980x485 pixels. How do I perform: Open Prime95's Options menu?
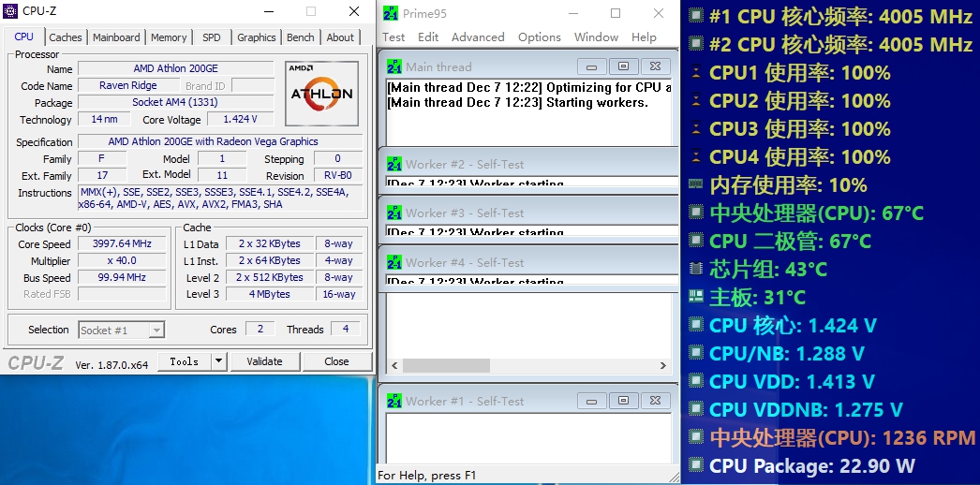(x=540, y=37)
